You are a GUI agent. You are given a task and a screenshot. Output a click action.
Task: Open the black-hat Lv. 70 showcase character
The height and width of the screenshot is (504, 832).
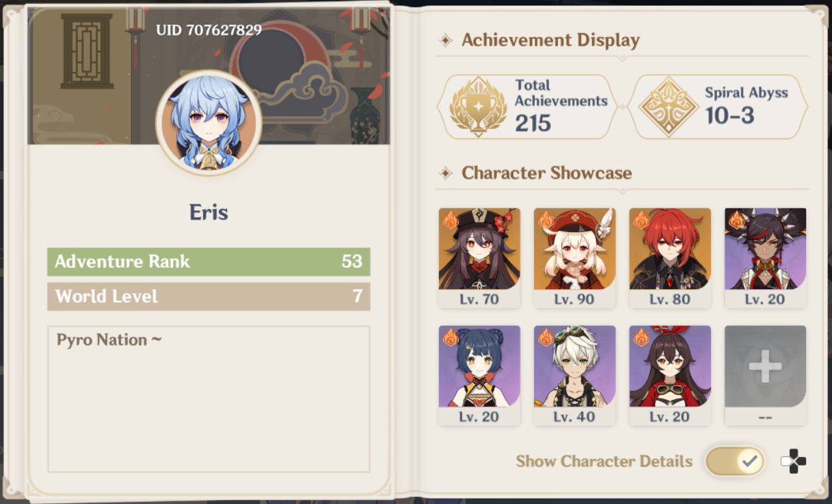(479, 258)
